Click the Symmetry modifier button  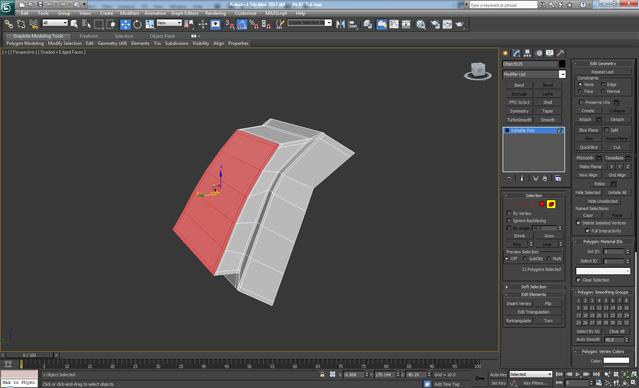pos(519,111)
